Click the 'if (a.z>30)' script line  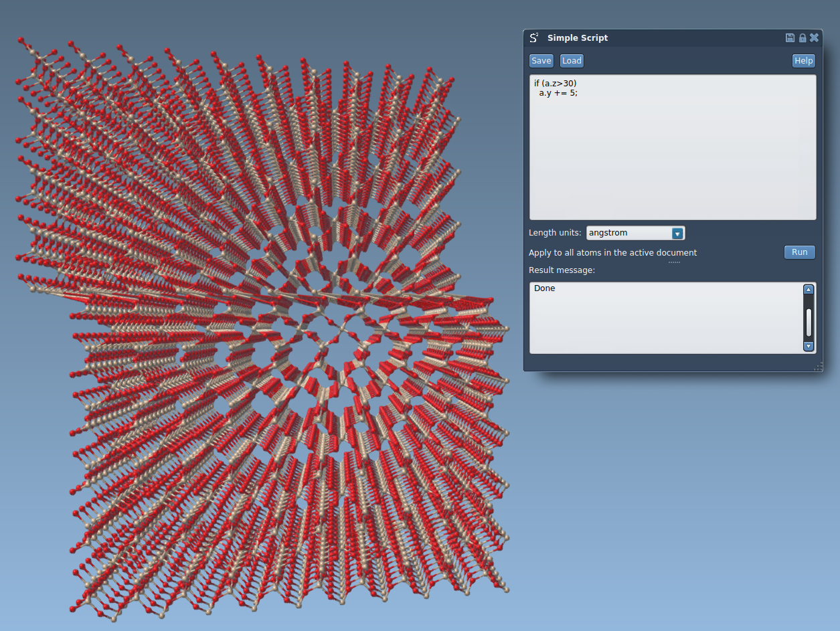point(555,83)
